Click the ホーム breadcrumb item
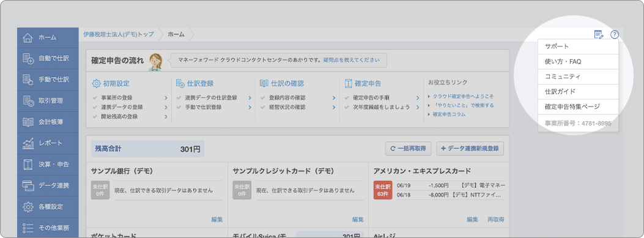Screen dimensions: 644x238 point(176,34)
